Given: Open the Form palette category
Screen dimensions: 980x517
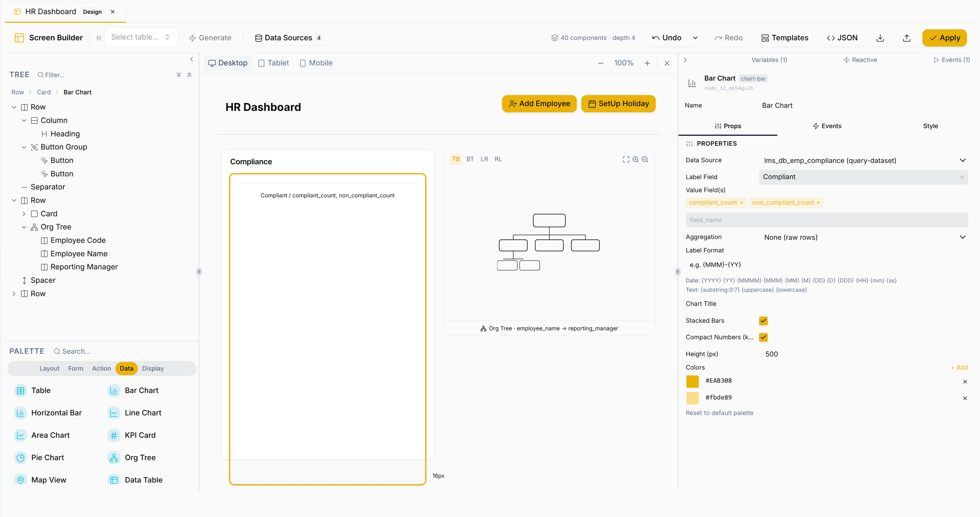Looking at the screenshot, I should 76,368.
